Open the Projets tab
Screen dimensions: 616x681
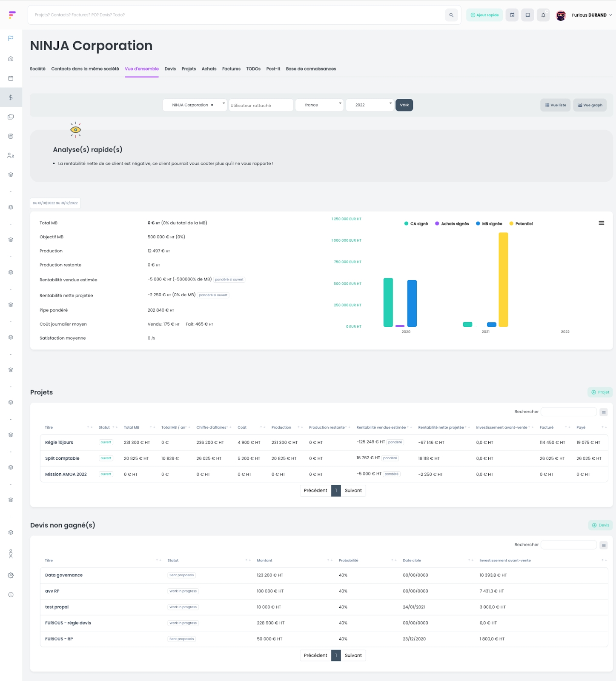pos(189,69)
